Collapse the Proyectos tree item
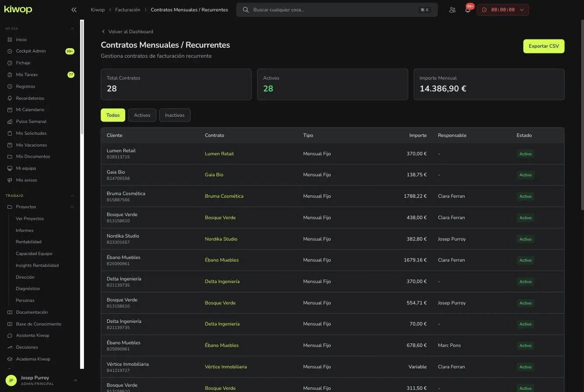Viewport: 584px width, 392px height. pyautogui.click(x=72, y=207)
